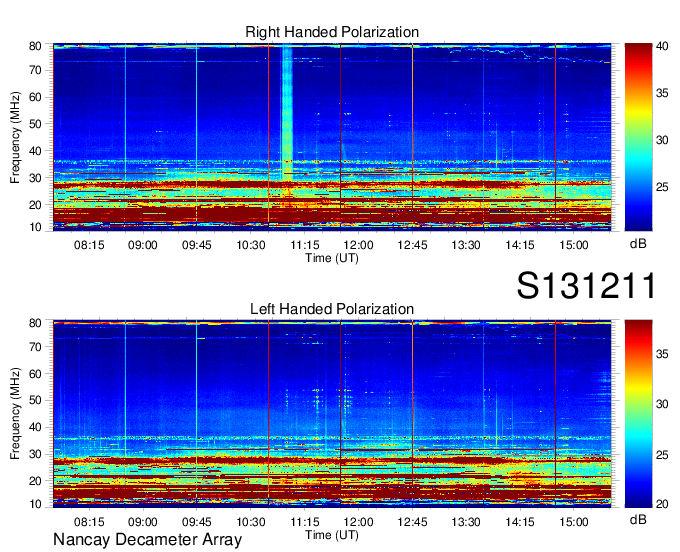Click "10" frequency tick of Right Handed plot
The image size is (680, 552).
pyautogui.click(x=35, y=227)
